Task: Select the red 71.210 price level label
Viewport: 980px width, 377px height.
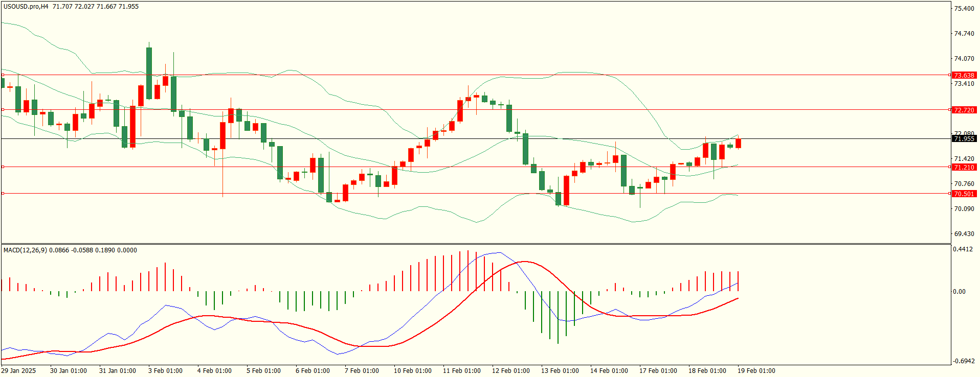Action: [x=964, y=167]
